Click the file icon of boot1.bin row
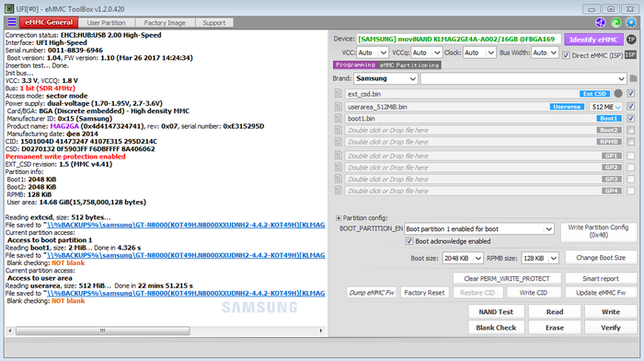 (339, 119)
